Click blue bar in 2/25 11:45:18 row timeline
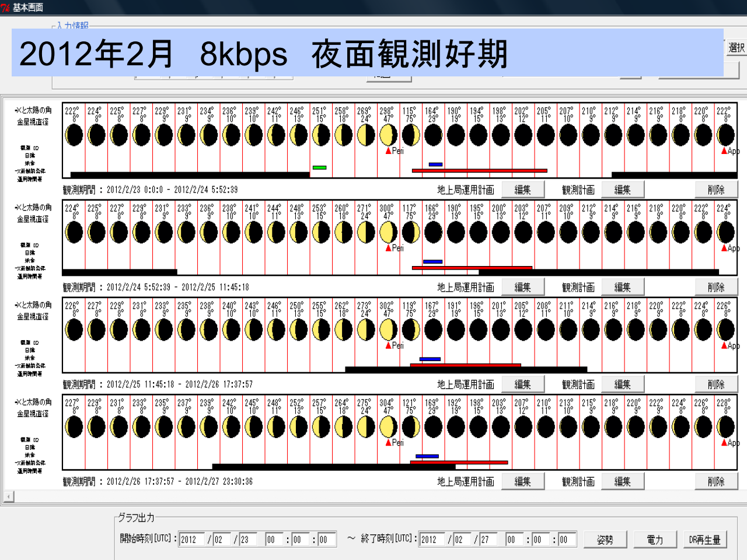This screenshot has height=560, width=747. [x=430, y=359]
